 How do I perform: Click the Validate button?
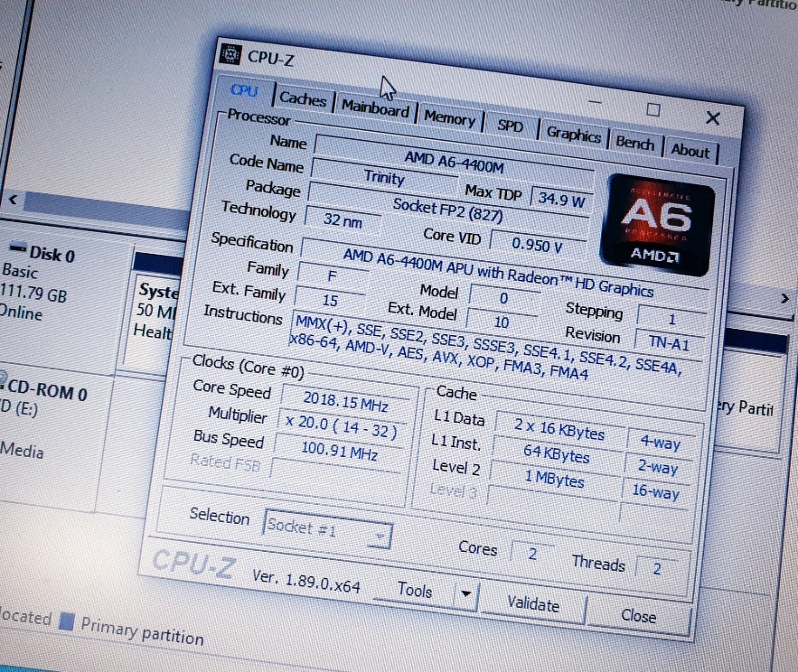click(532, 603)
